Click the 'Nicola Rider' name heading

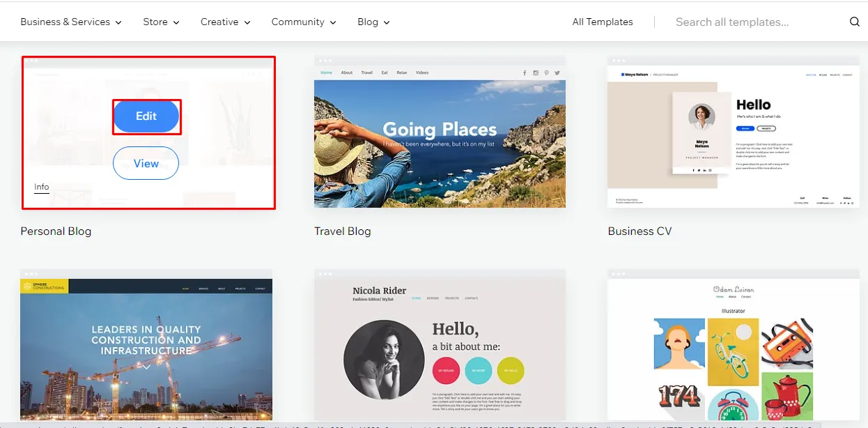(x=380, y=291)
